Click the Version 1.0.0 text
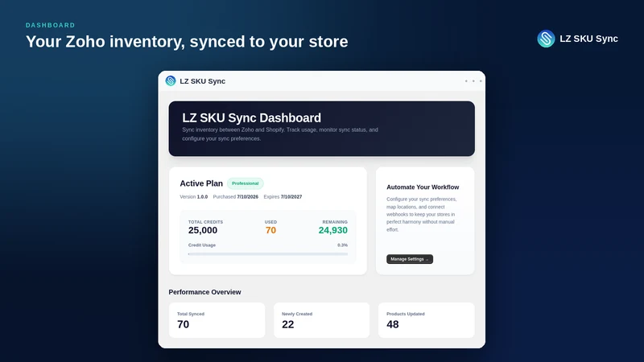The image size is (644, 362). 194,197
